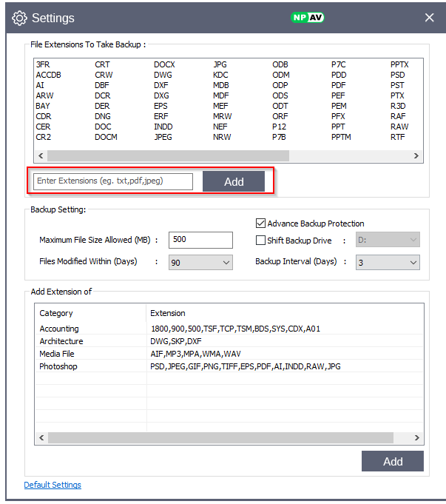
Task: Open the Default Settings link
Action: 53,485
